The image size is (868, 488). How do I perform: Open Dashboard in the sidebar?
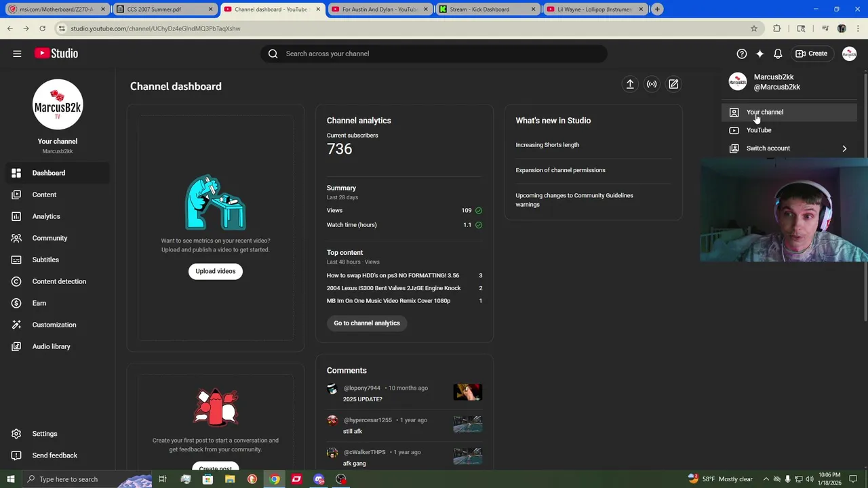(x=57, y=173)
